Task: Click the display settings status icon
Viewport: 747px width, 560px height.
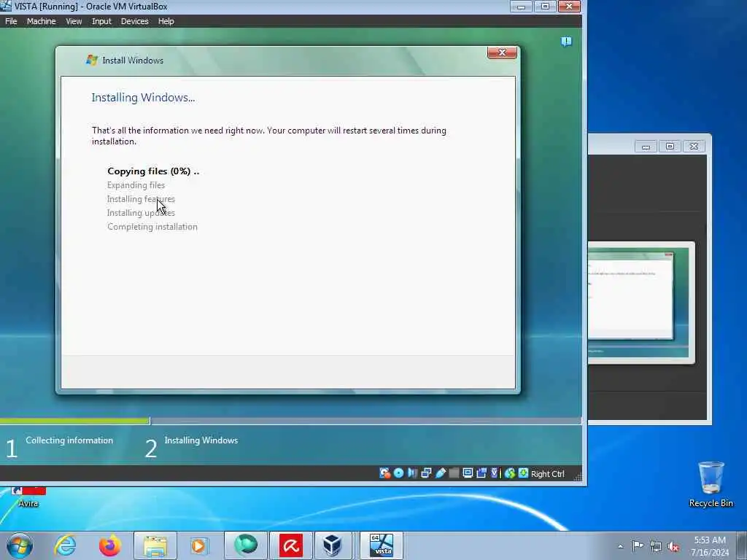Action: [x=468, y=472]
